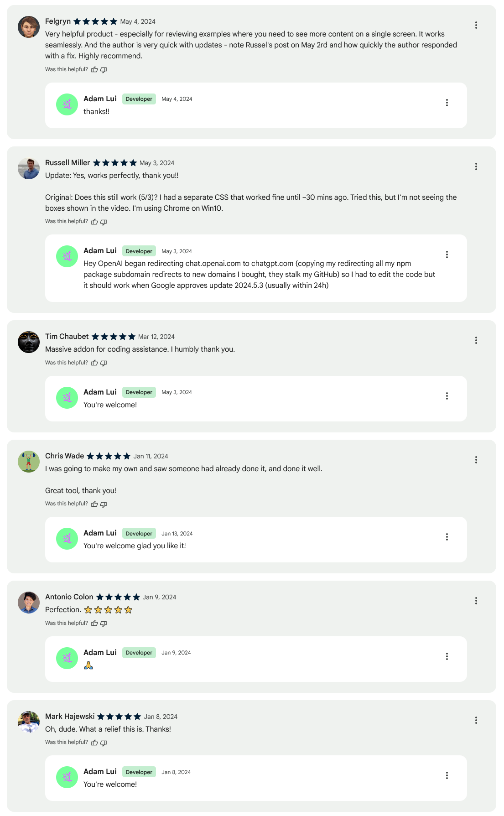Viewport: 504px width, 816px height.
Task: Open options menu for Tim Chaubet's review
Action: click(476, 340)
